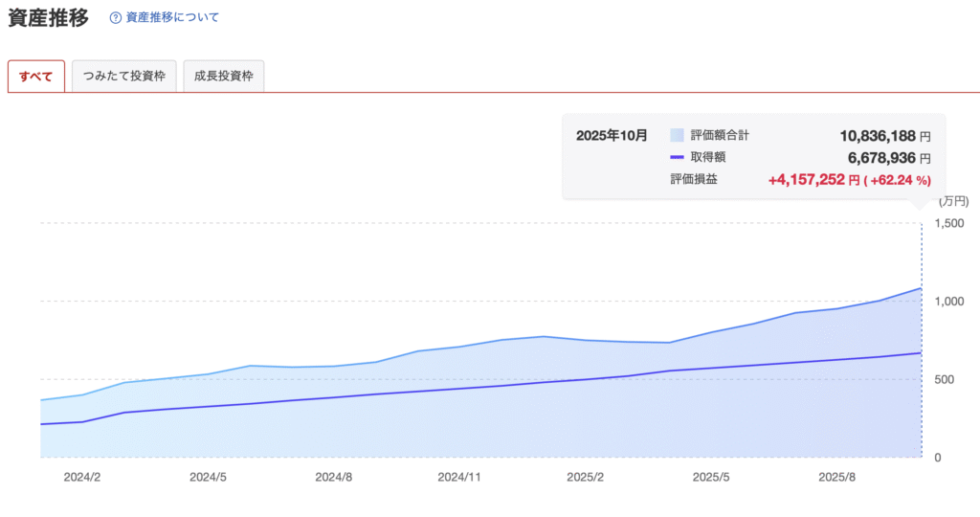Screen dimensions: 980x517
Task: Click the 2024/11 x-axis label
Action: pos(459,476)
